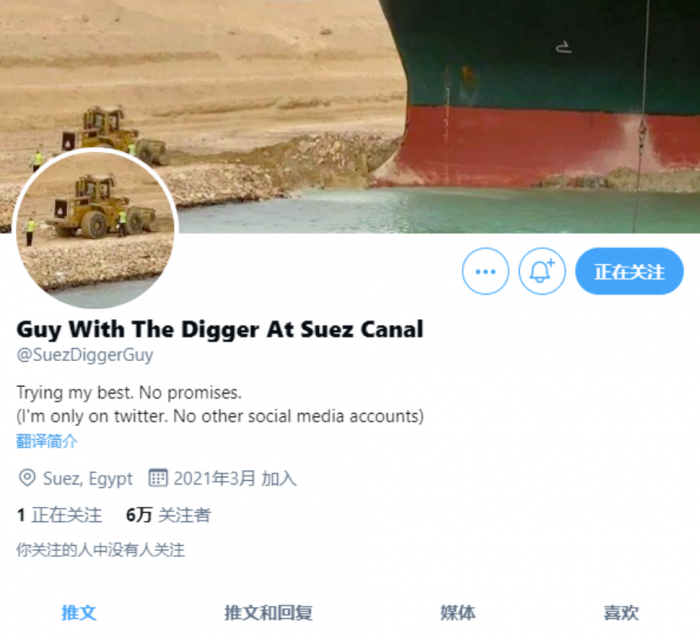Click the 2021年3月 加入 join date text
Screen dimensions: 700x639
click(235, 479)
